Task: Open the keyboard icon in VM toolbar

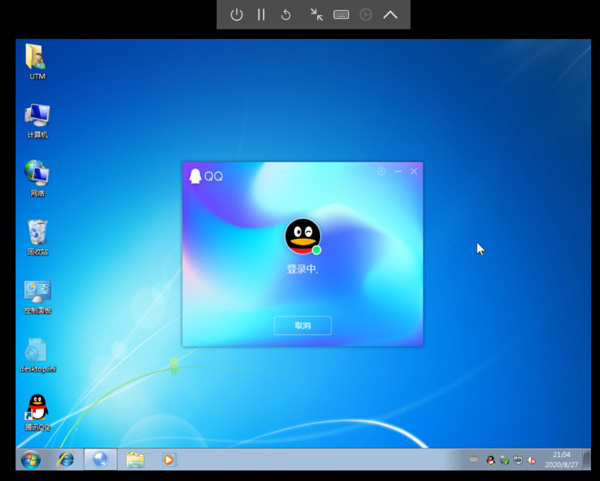Action: point(341,15)
